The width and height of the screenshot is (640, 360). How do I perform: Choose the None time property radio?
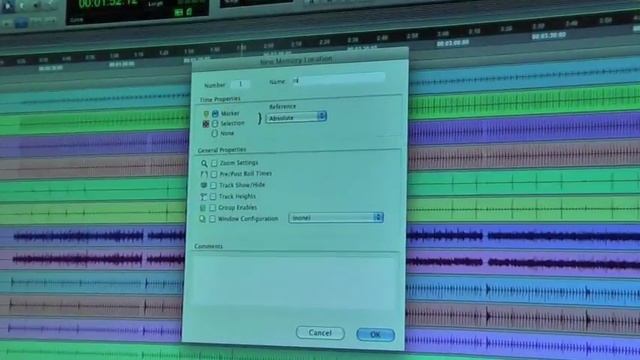click(214, 133)
